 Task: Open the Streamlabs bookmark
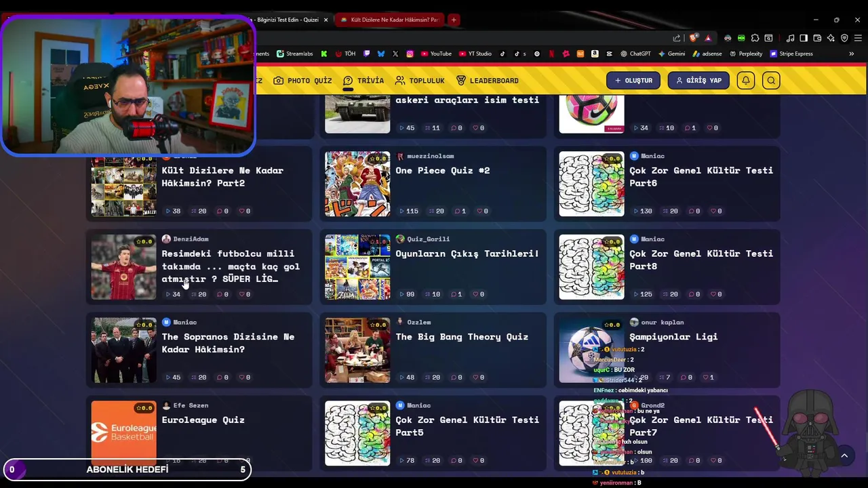tap(294, 54)
